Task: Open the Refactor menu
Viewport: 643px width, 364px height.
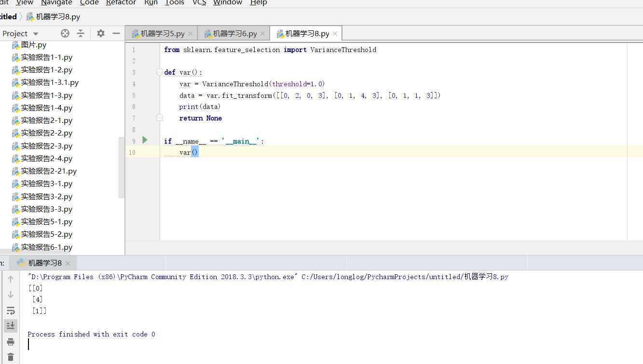Action: [121, 3]
